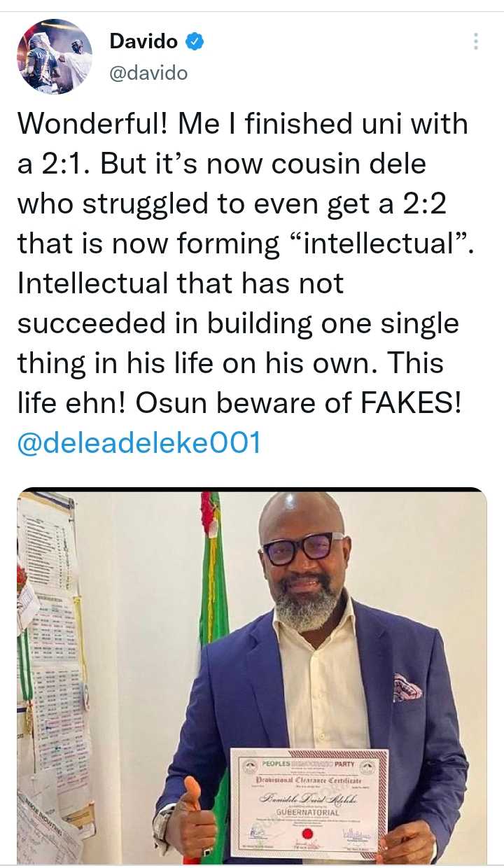Screen dimensions: 504x868
Task: Open the three-dot more options menu
Action: click(x=475, y=41)
